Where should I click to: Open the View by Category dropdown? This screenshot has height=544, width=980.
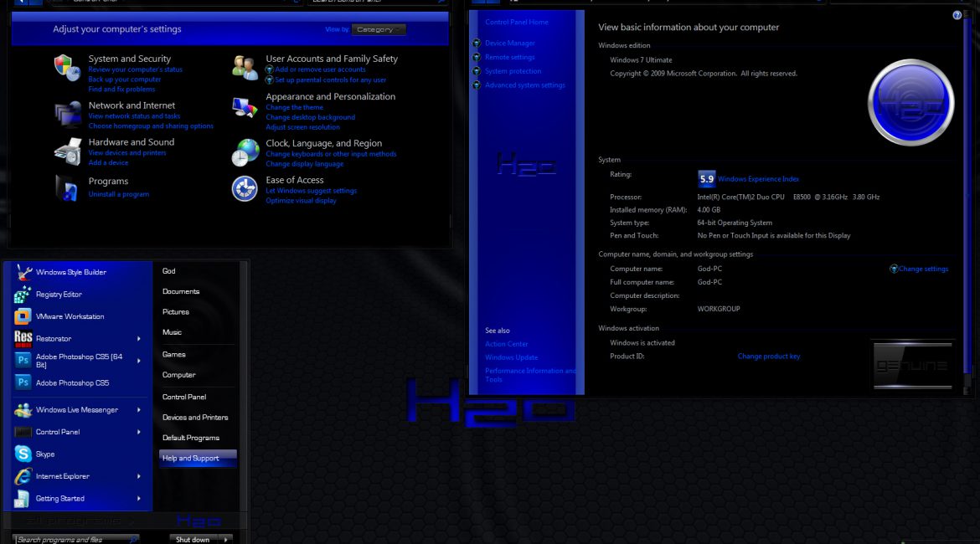click(x=379, y=29)
